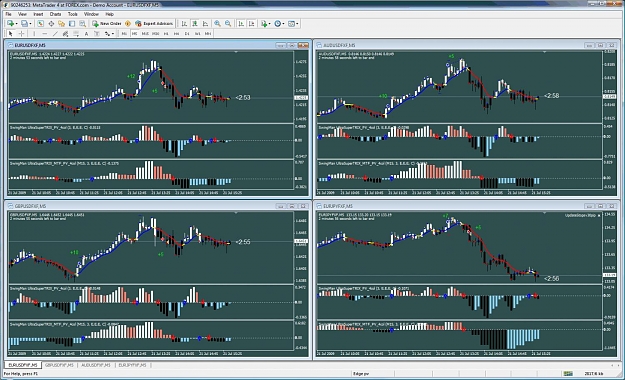Open the Templates icon

pyautogui.click(x=291, y=24)
